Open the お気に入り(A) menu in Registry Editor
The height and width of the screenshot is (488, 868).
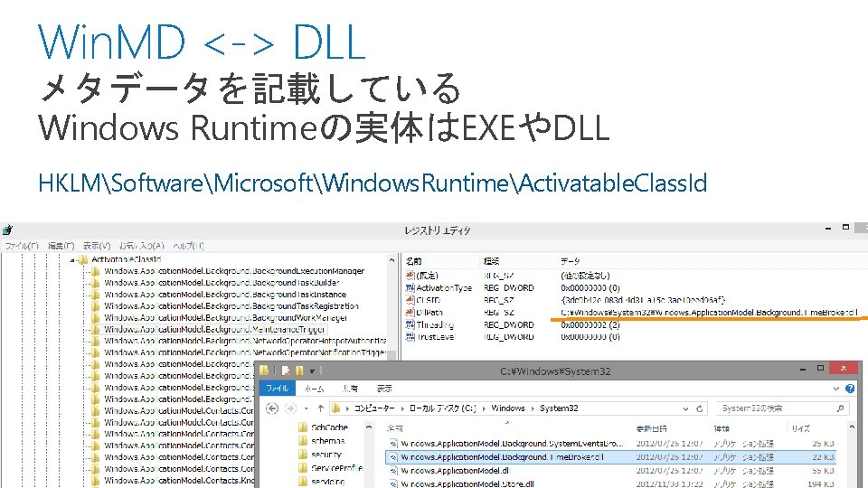pos(142,246)
